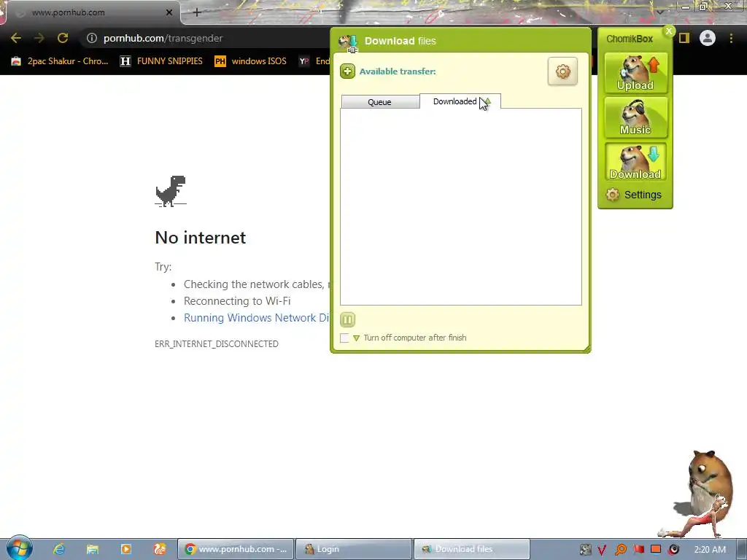Open the ChomikBox Download button
The height and width of the screenshot is (560, 747).
[635, 162]
